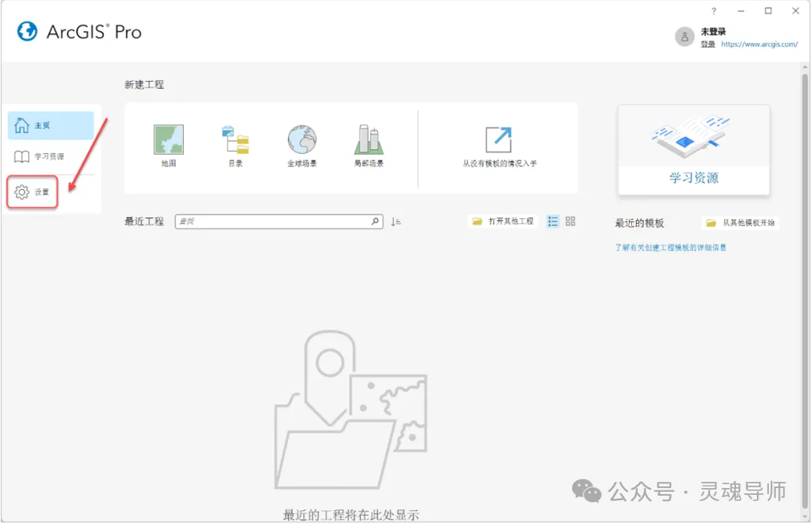This screenshot has height=524, width=812.
Task: Open the help question mark button
Action: (714, 11)
